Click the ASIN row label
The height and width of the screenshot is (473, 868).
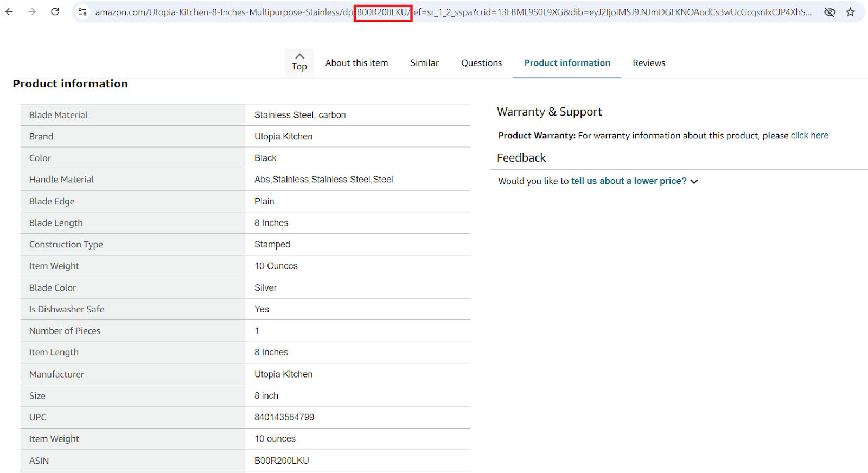tap(39, 461)
